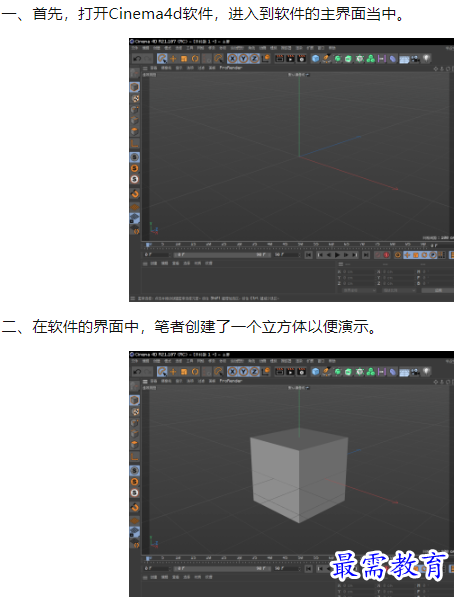Select Polygons mode icon in first screenshot sidebar
This screenshot has height=597, width=454.
pyautogui.click(x=135, y=132)
